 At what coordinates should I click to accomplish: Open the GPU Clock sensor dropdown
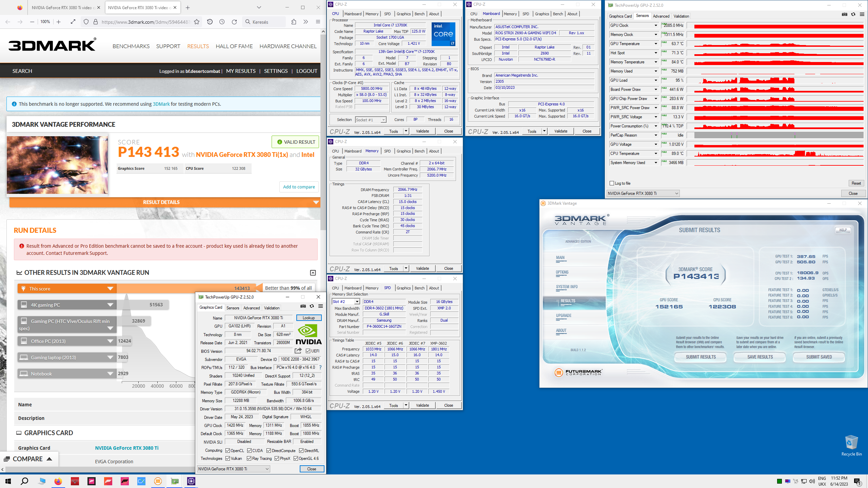656,25
